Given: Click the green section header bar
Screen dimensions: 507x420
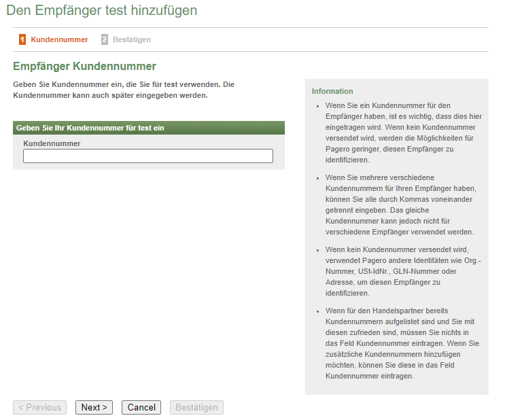Looking at the screenshot, I should coord(148,128).
